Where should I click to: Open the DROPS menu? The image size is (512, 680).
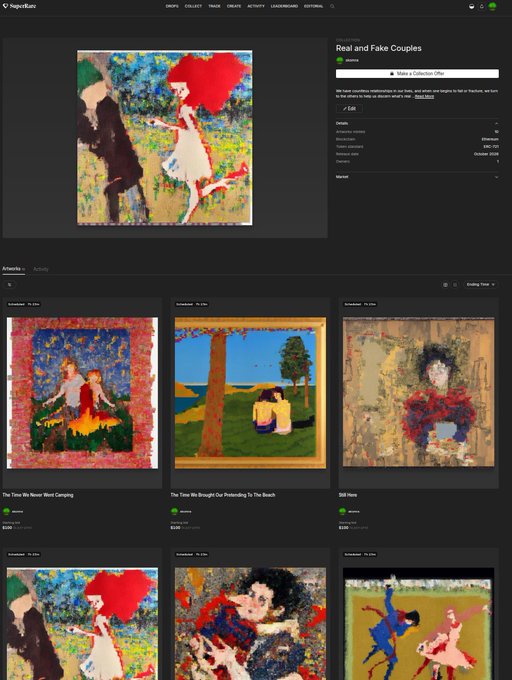tap(172, 6)
